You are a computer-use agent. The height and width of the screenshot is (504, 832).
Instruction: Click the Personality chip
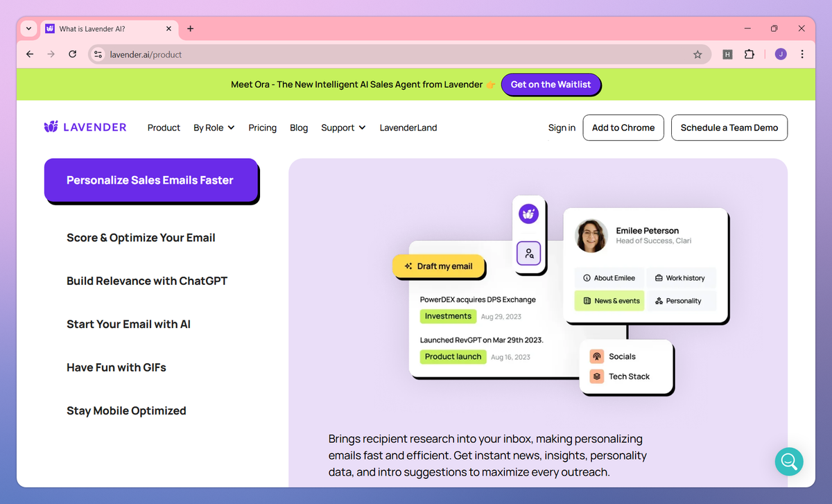click(682, 301)
